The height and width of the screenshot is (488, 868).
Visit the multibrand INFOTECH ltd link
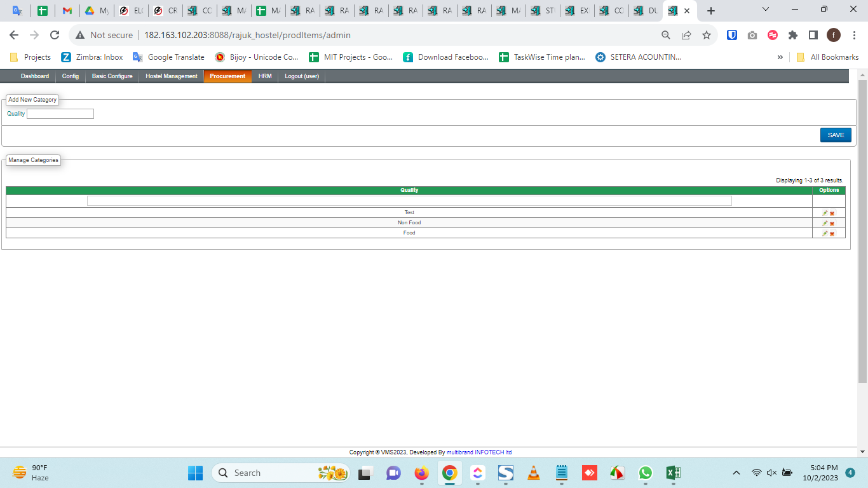[x=479, y=452]
